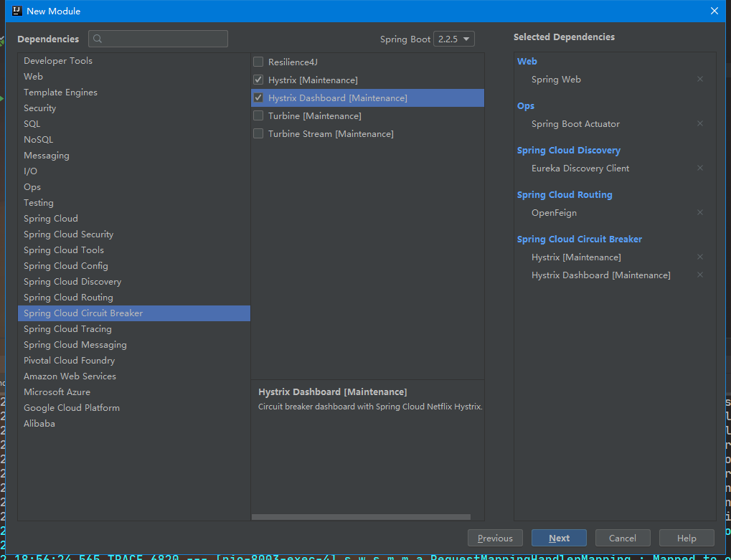Select the I/O category
Viewport: 731px width, 560px height.
coord(134,171)
